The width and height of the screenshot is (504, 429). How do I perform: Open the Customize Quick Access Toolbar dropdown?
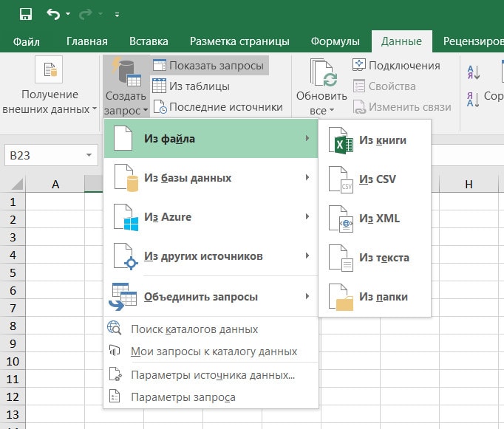coord(117,15)
